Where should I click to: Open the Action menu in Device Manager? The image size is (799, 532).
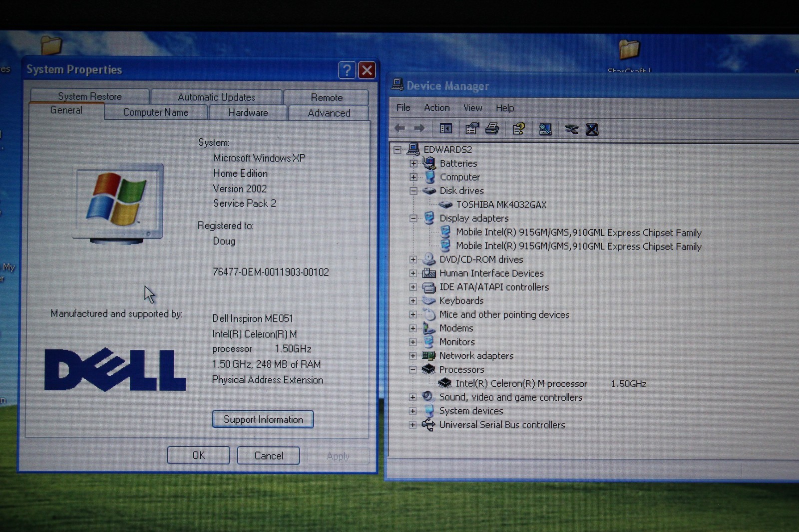pyautogui.click(x=436, y=108)
